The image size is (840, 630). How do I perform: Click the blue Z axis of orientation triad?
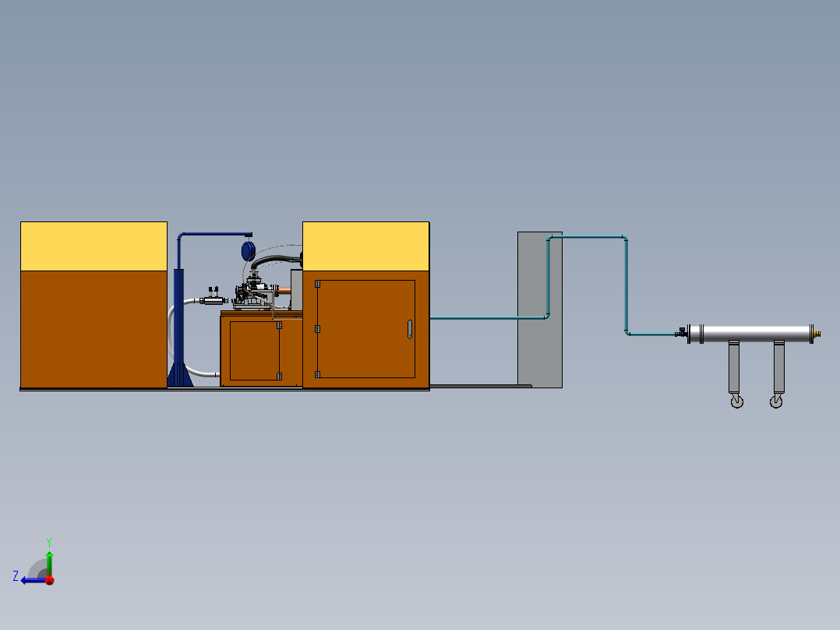coord(33,580)
